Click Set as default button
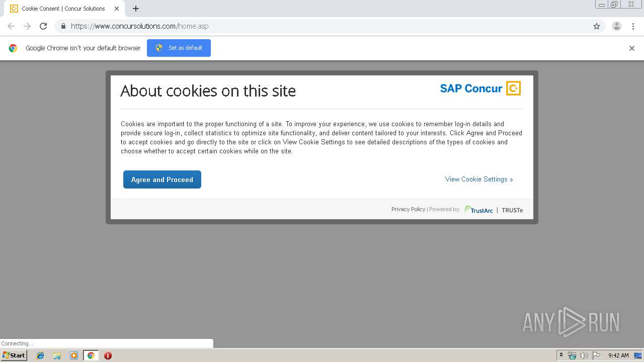This screenshot has height=362, width=644. pos(179,48)
